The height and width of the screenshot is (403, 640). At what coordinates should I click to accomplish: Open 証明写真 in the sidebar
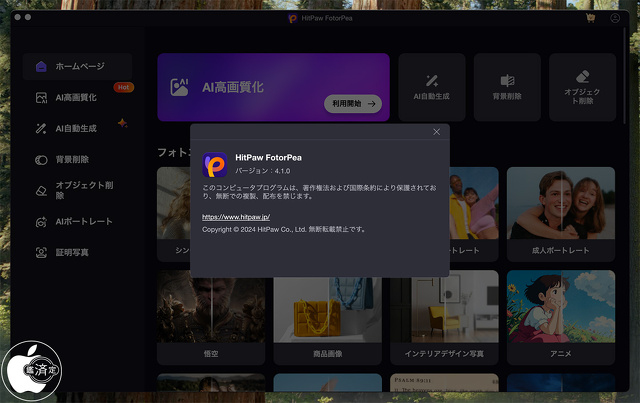pyautogui.click(x=78, y=252)
